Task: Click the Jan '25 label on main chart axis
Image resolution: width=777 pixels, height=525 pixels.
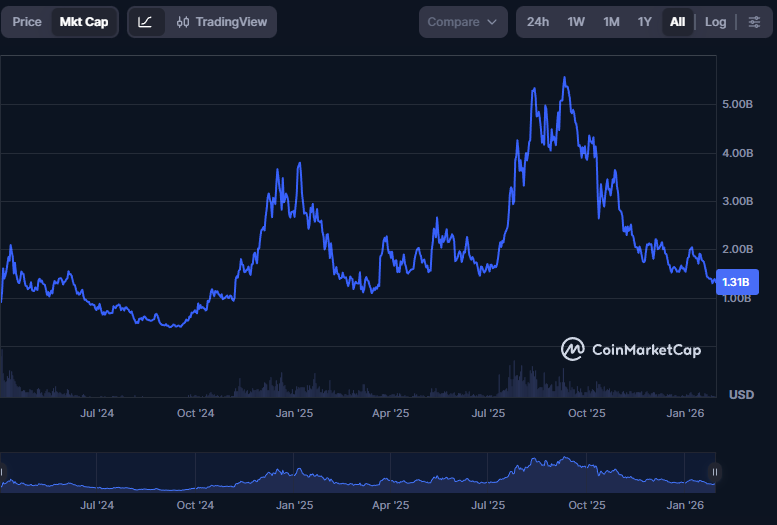Action: (294, 413)
